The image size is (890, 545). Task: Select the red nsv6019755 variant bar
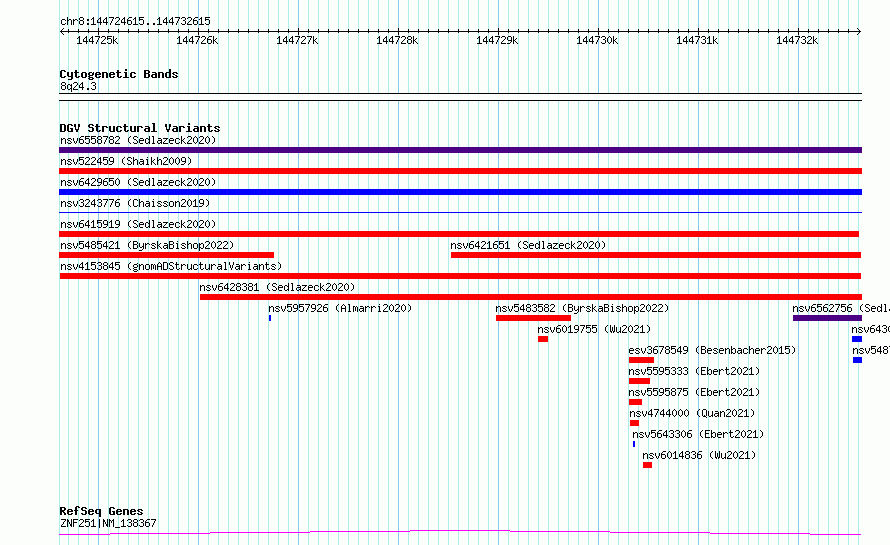pos(543,339)
